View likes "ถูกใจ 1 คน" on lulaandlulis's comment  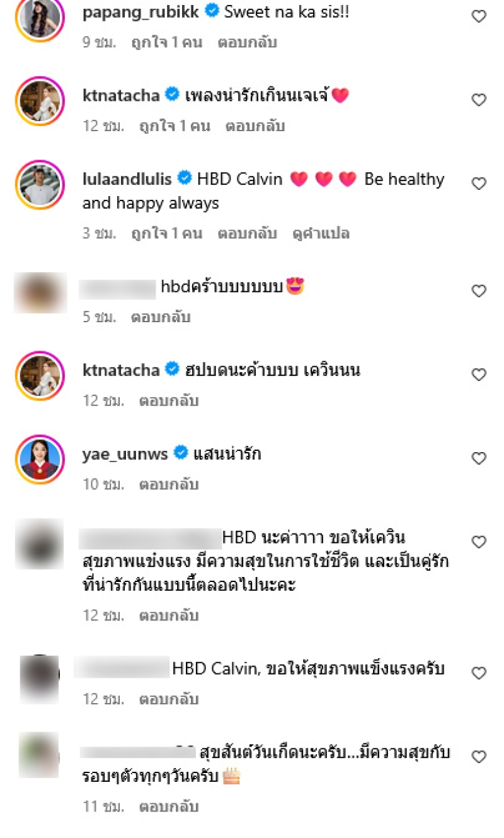pyautogui.click(x=166, y=234)
